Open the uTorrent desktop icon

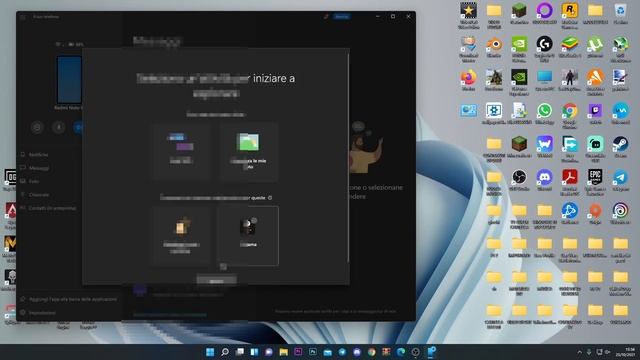point(595,44)
